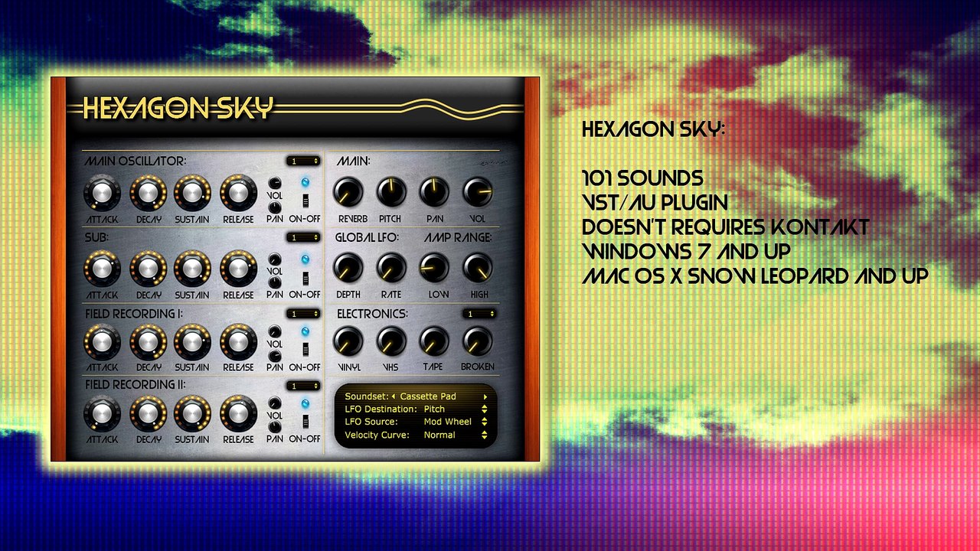Open the Electronics number dropdown
Image resolution: width=980 pixels, height=551 pixels.
pyautogui.click(x=479, y=314)
